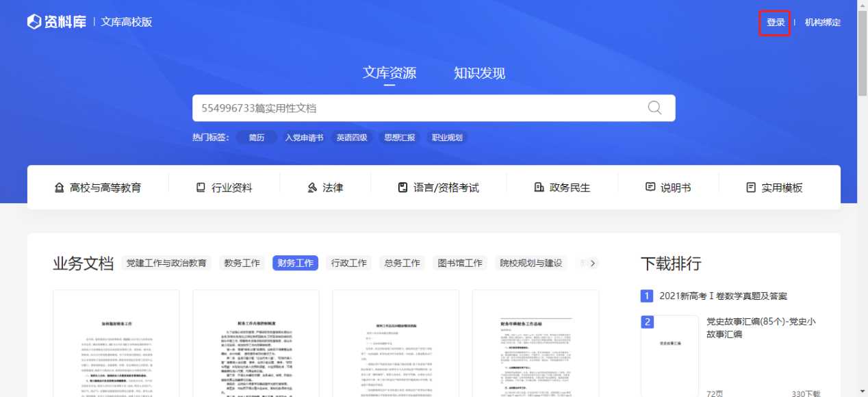Click the 语言/资格考试 category icon
Viewport: 868px width, 397px height.
coord(403,188)
